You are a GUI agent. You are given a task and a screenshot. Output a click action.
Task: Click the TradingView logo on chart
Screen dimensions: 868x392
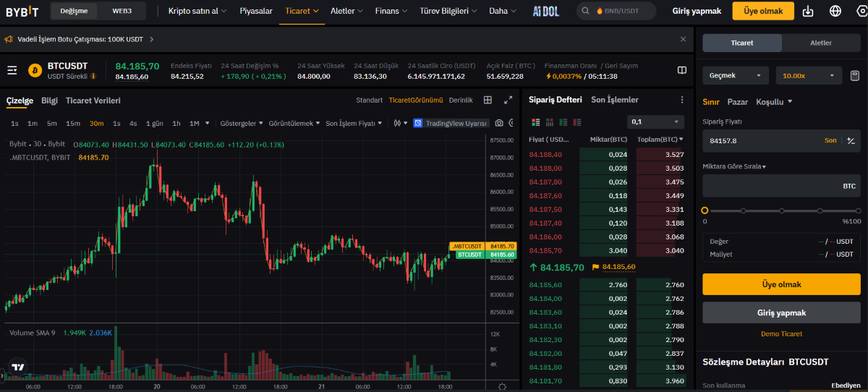pyautogui.click(x=19, y=367)
